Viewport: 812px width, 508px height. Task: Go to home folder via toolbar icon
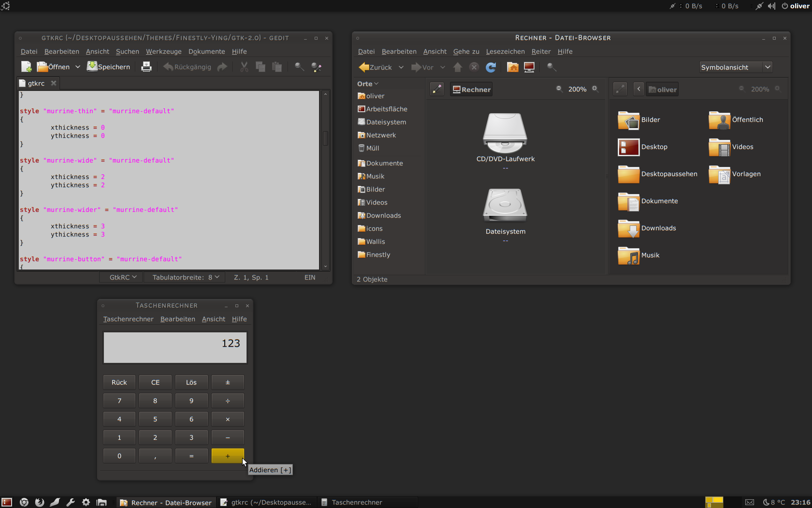tap(512, 67)
